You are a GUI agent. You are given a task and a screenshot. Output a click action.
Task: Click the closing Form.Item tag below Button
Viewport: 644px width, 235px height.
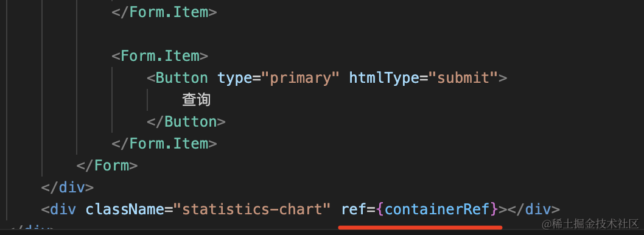coord(164,144)
